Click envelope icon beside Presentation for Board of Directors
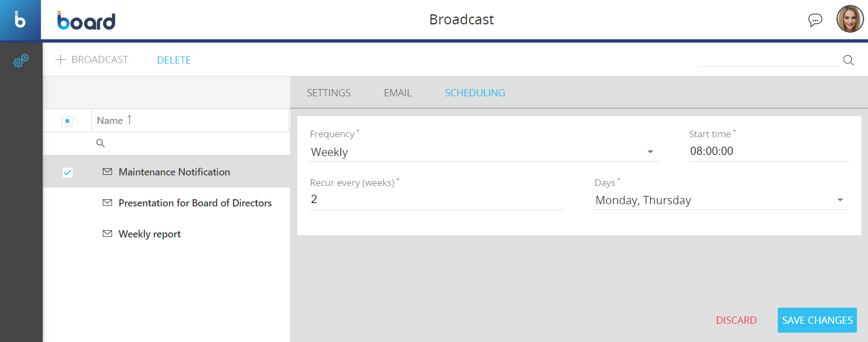 (x=107, y=203)
